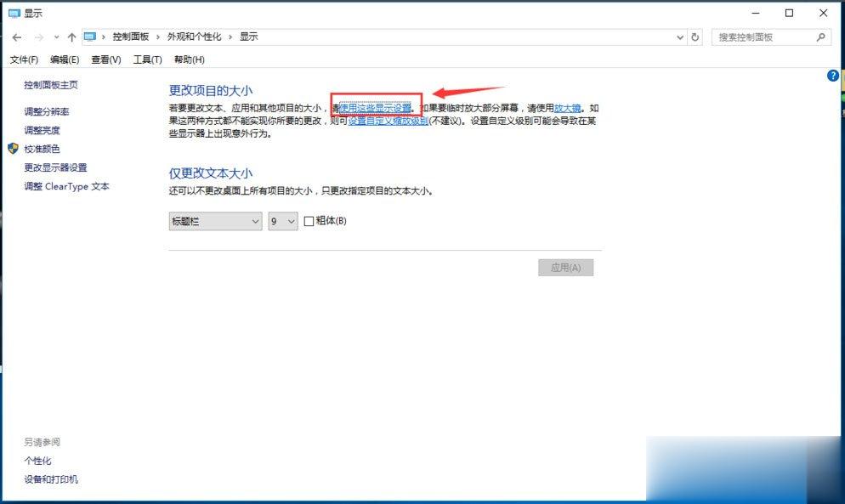Select 调整分辨率 in the sidebar
This screenshot has width=845, height=504.
click(47, 111)
